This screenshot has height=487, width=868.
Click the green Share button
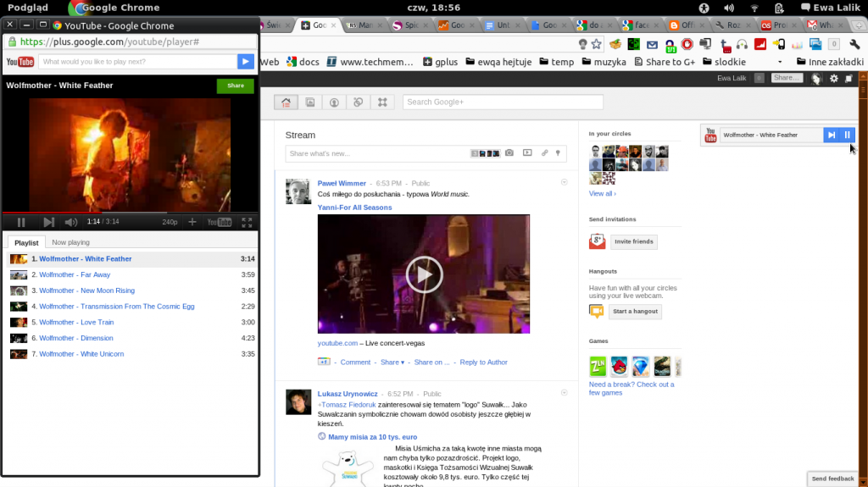[x=236, y=86]
